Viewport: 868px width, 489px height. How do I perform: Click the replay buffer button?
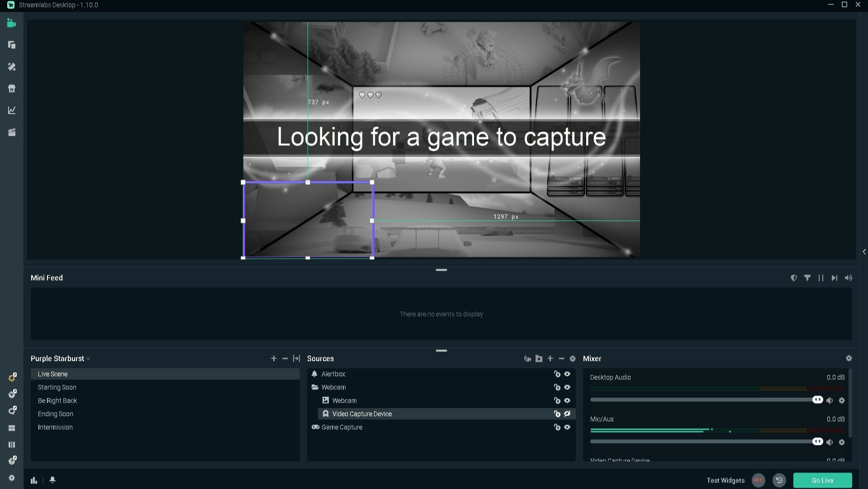[x=779, y=480]
